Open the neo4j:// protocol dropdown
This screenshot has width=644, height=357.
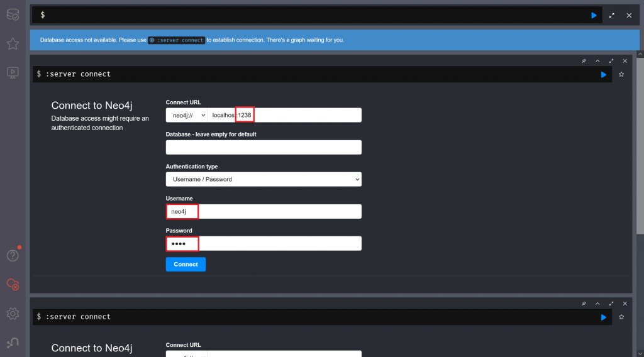point(186,115)
